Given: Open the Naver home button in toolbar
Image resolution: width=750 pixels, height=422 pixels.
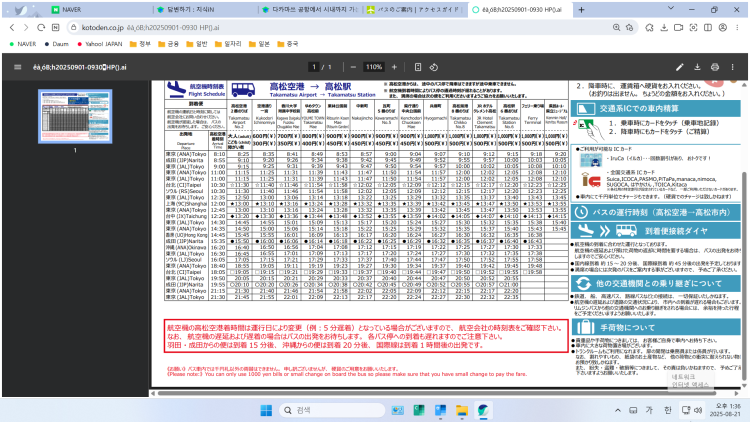Looking at the screenshot, I should pos(55,28).
